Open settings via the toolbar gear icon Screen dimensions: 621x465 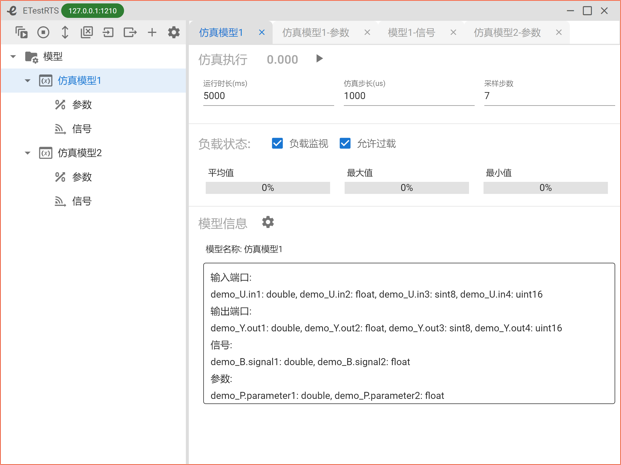(x=173, y=32)
